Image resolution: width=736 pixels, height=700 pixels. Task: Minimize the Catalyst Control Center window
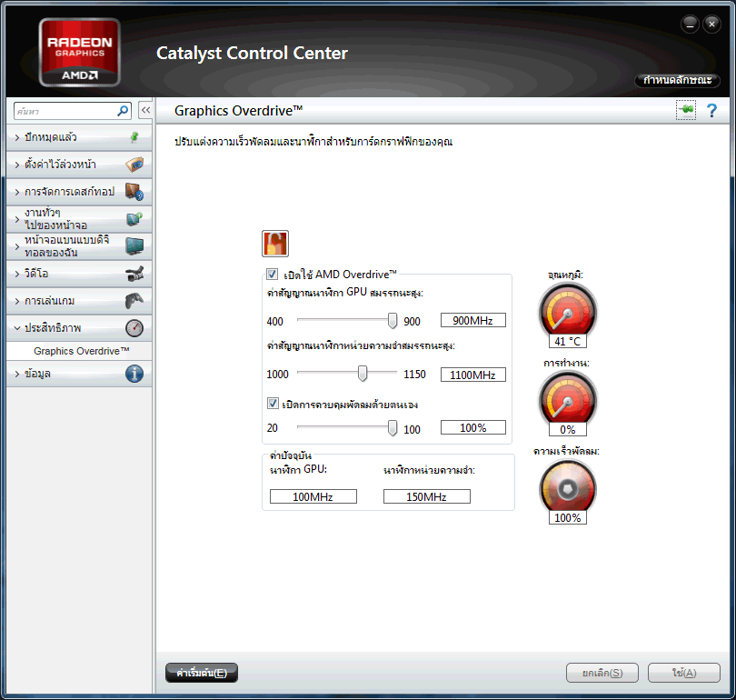[690, 24]
